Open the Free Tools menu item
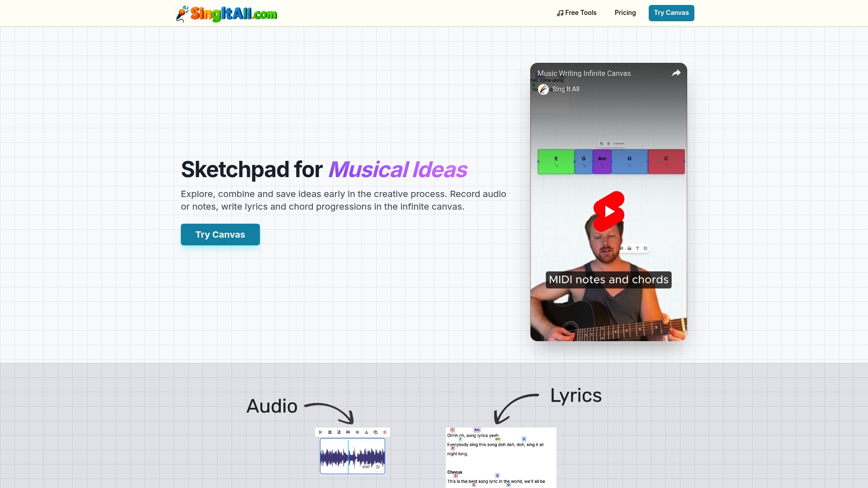 (x=576, y=13)
